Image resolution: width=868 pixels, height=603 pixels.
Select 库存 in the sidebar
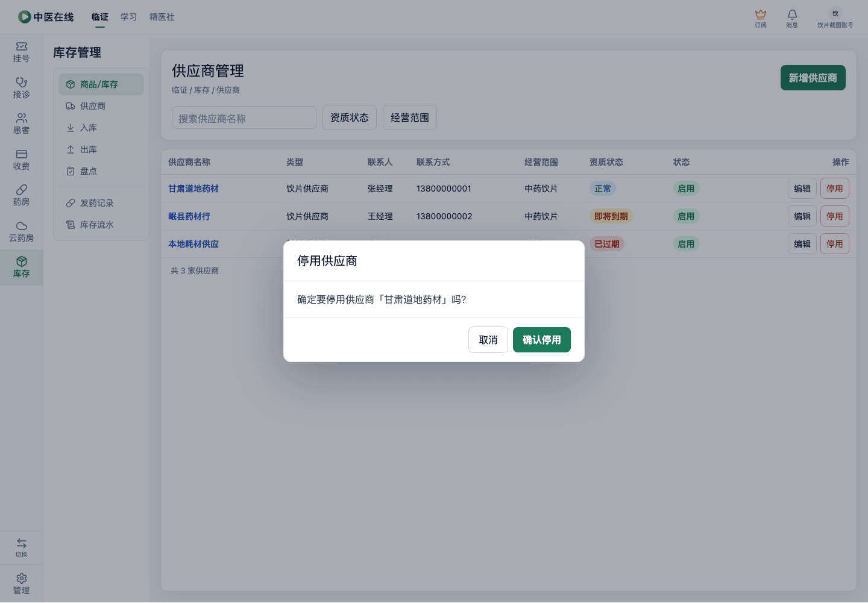pos(22,267)
